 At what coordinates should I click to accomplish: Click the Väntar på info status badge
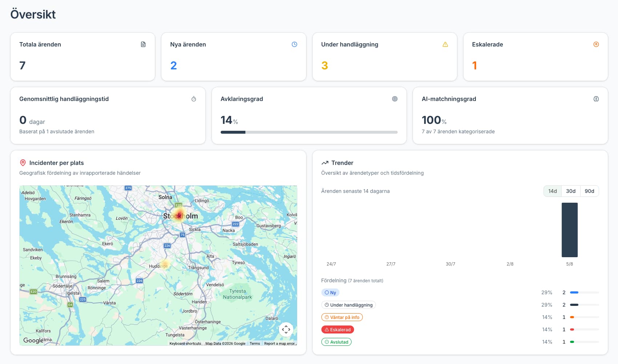tap(342, 317)
